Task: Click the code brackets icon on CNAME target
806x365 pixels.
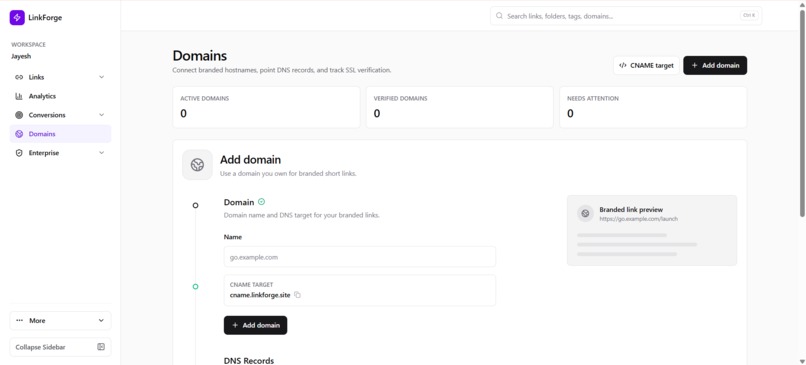Action: point(623,65)
